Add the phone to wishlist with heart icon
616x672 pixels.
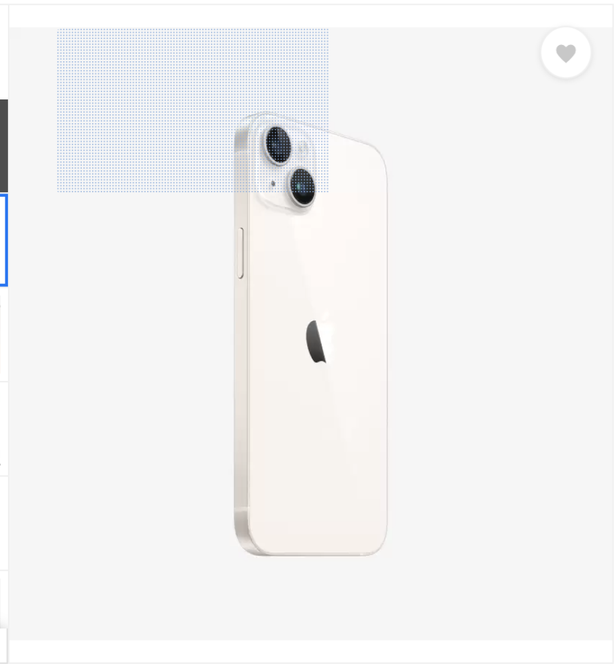tap(566, 54)
